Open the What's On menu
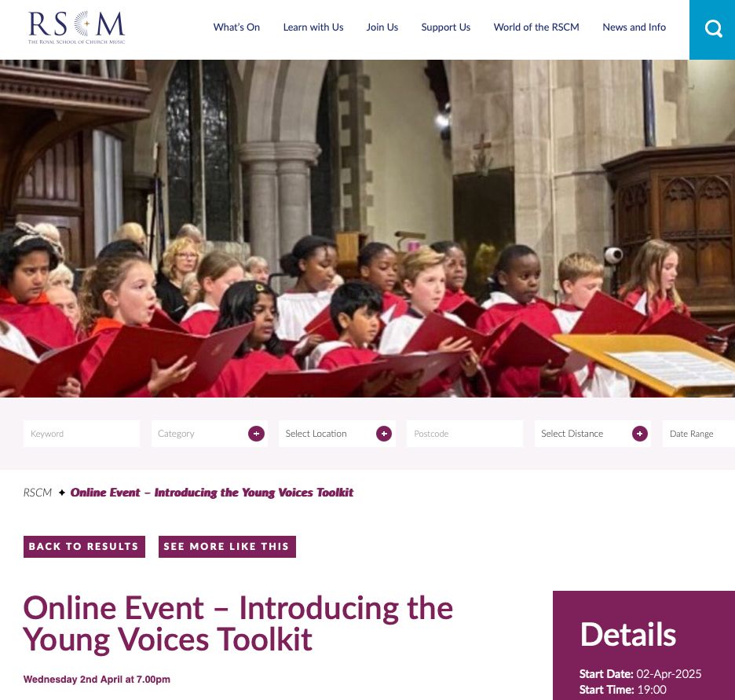This screenshot has width=735, height=700. click(236, 27)
